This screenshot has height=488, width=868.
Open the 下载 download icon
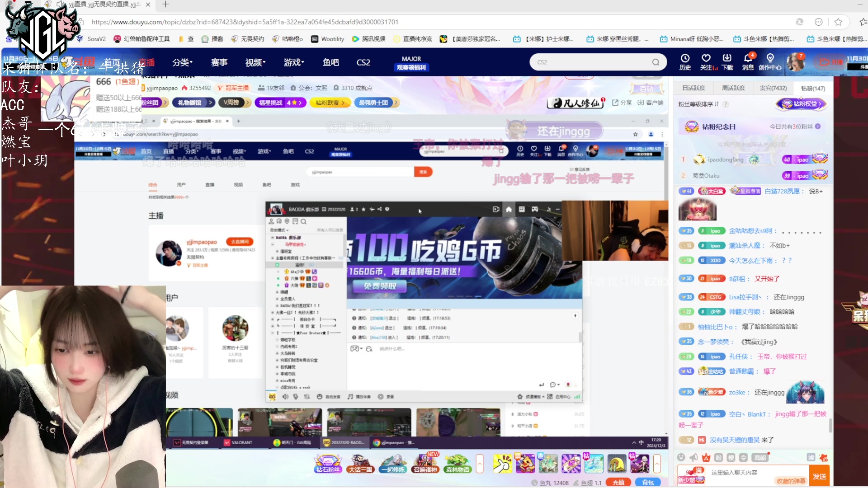pyautogui.click(x=727, y=62)
